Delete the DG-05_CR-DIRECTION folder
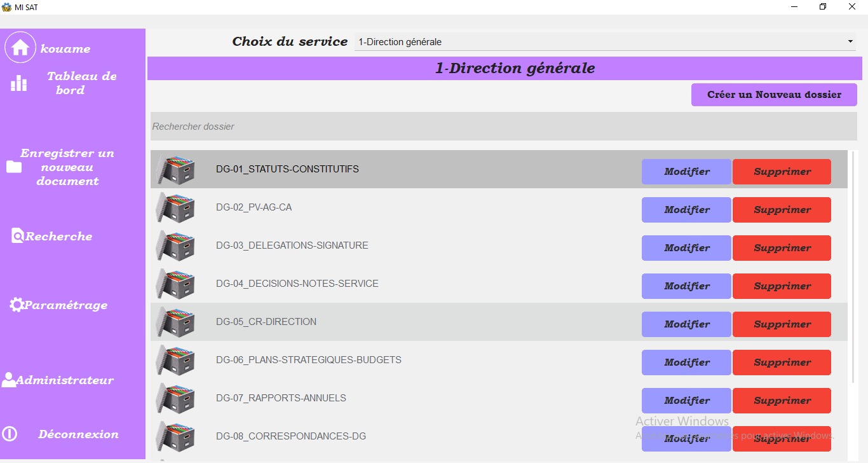The image size is (868, 463). coord(782,324)
